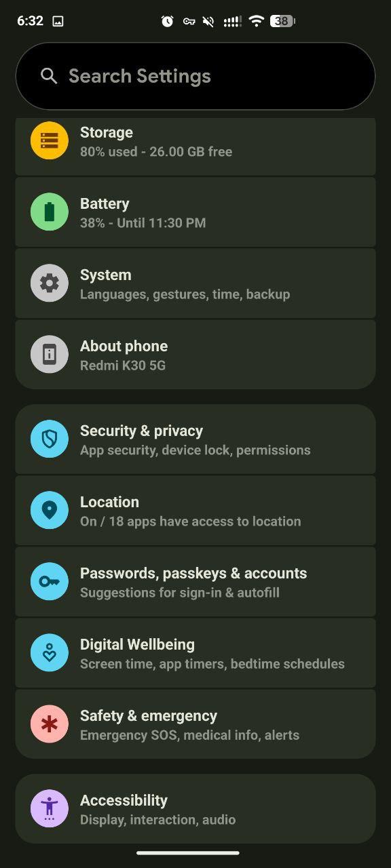
Task: Tap the yellow Storage icon
Action: tap(50, 140)
